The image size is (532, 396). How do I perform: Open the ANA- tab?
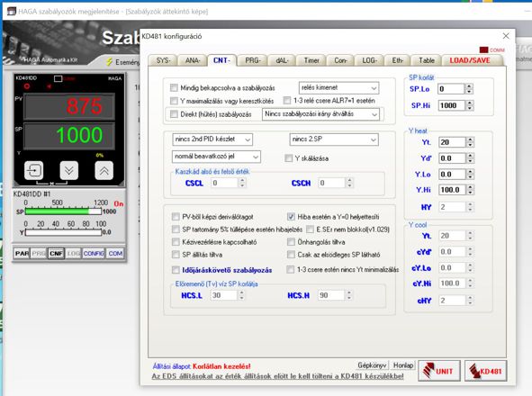click(x=192, y=60)
